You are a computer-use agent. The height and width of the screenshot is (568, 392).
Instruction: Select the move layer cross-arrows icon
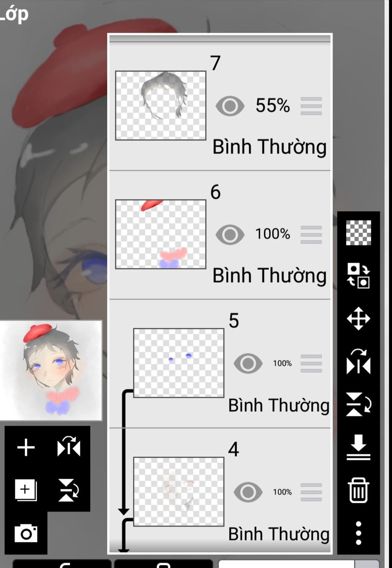(x=358, y=318)
